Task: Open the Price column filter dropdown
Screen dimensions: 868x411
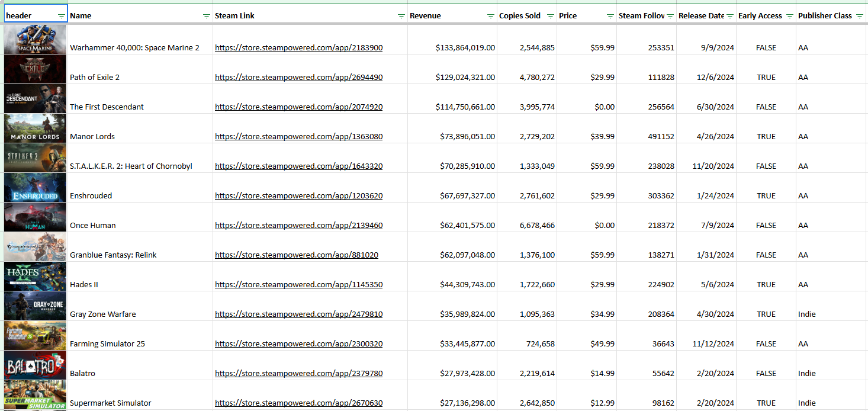Action: click(x=610, y=16)
